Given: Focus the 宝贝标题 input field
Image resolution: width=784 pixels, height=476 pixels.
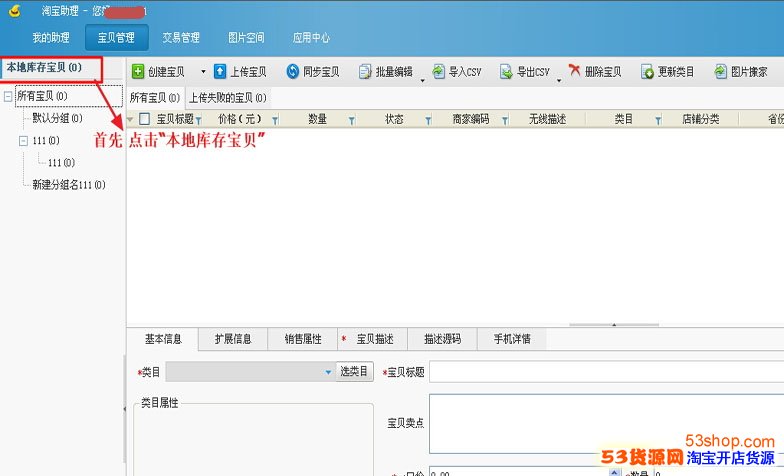Looking at the screenshot, I should click(x=606, y=372).
